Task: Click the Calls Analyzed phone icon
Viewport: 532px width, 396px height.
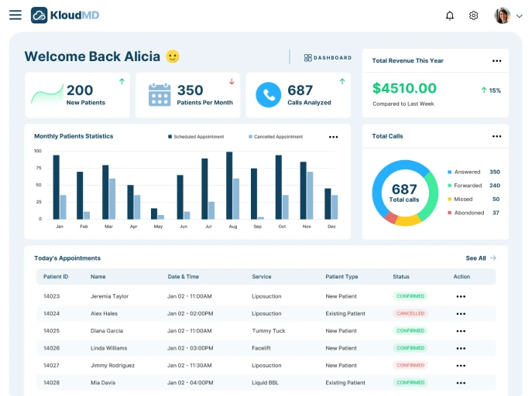Action: point(269,95)
